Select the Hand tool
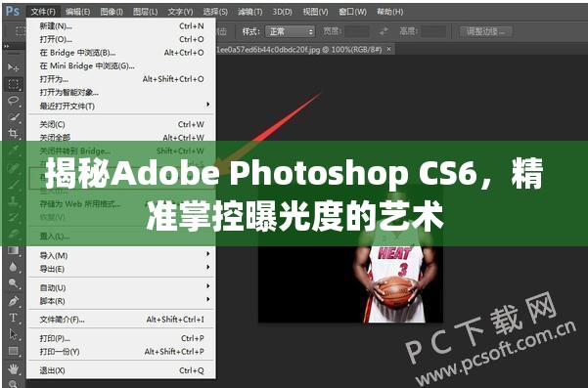 13,368
